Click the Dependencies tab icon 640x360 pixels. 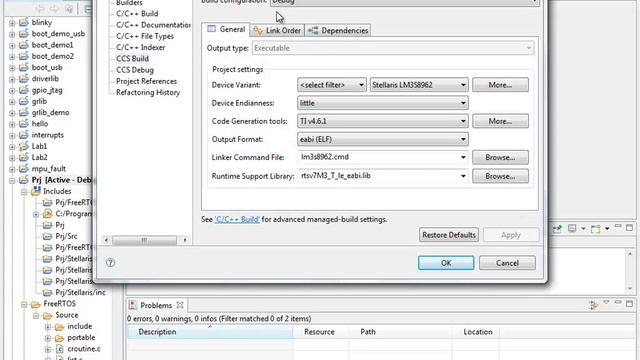tap(313, 30)
